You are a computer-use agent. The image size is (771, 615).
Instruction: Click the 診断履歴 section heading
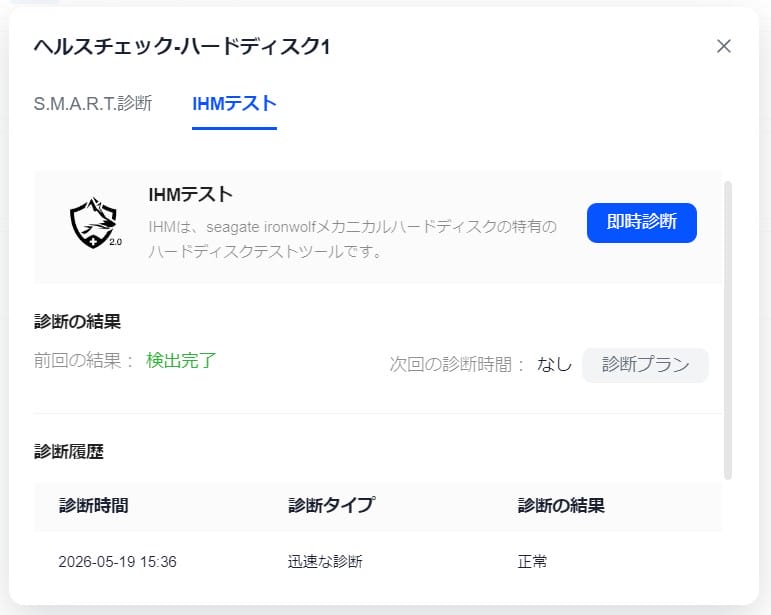[x=69, y=451]
